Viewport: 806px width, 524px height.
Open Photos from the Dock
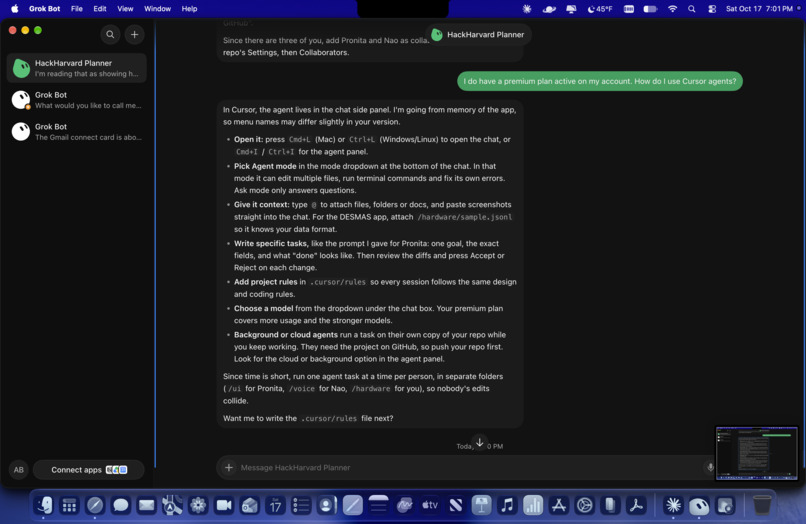[198, 505]
